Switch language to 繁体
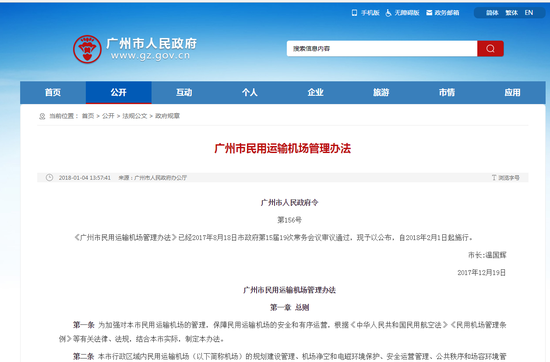 tap(511, 13)
